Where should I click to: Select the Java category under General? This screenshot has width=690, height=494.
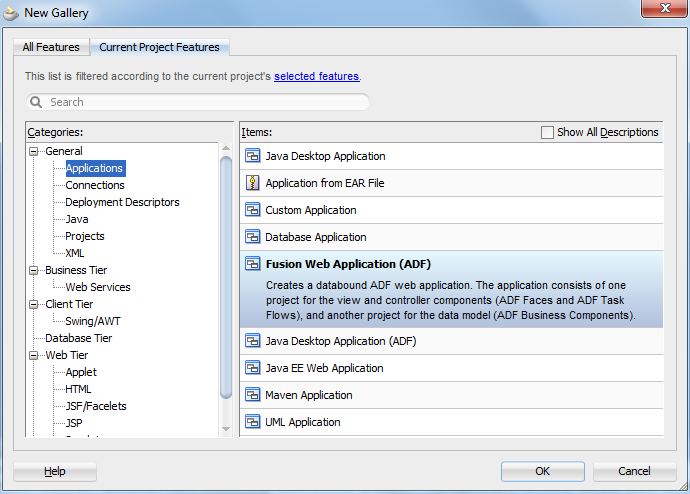[77, 219]
